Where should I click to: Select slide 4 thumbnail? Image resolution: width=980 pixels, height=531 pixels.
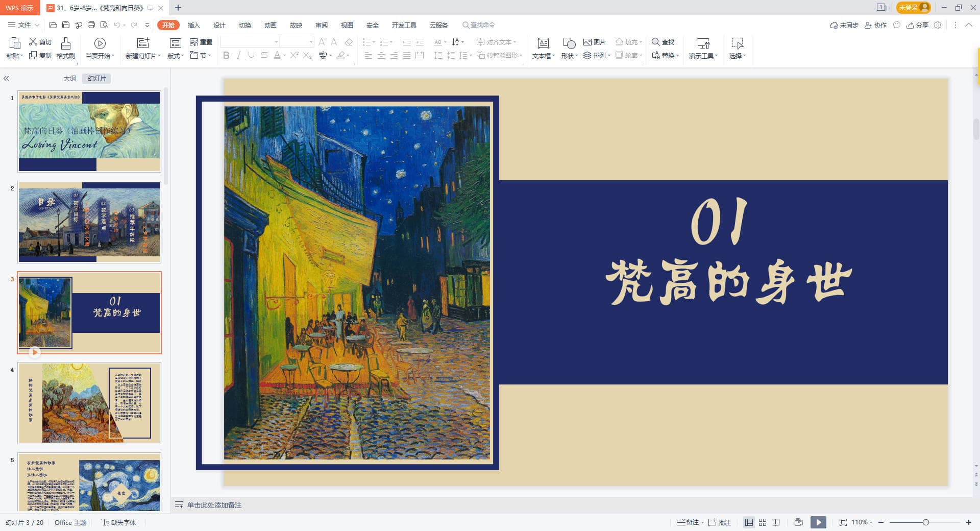89,403
